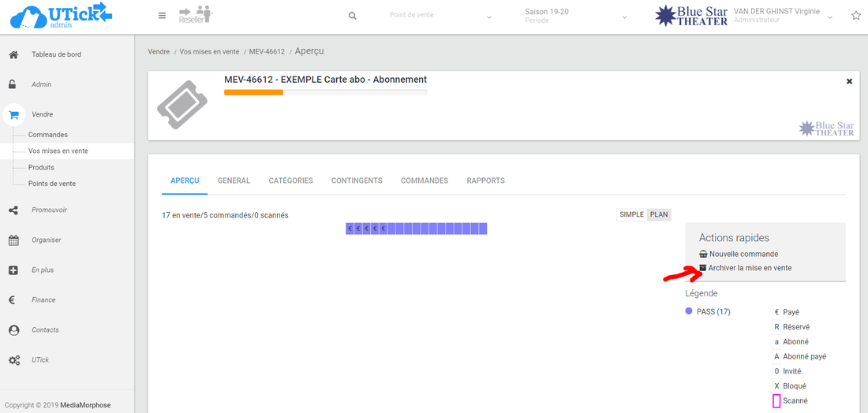Switch view to SIMPLE
This screenshot has height=413, width=868.
coord(631,215)
